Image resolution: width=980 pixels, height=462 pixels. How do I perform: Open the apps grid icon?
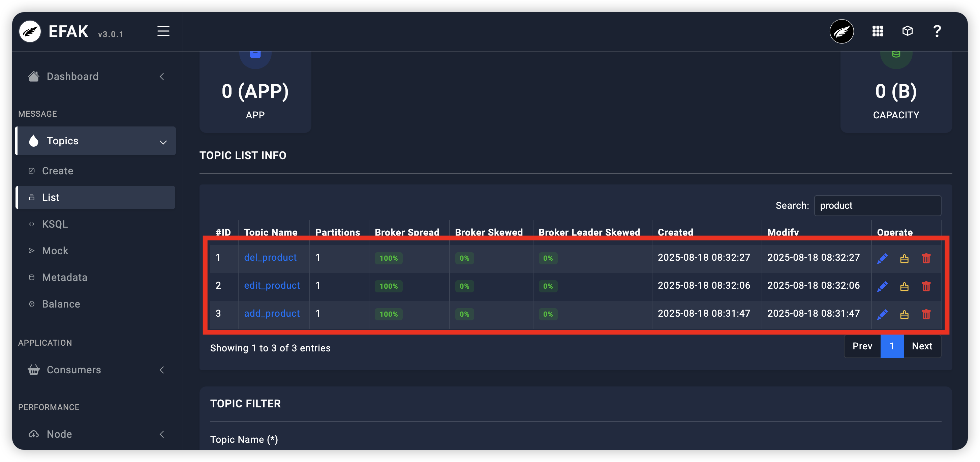[x=878, y=31]
